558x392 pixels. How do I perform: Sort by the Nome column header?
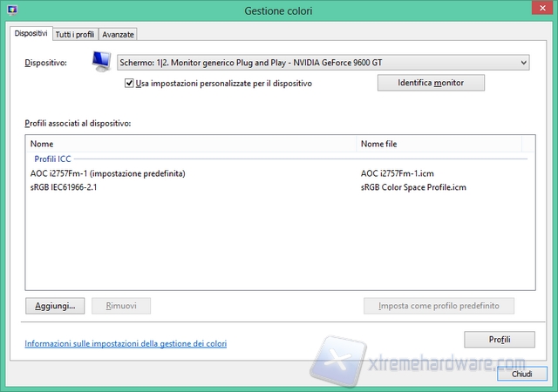click(x=42, y=144)
